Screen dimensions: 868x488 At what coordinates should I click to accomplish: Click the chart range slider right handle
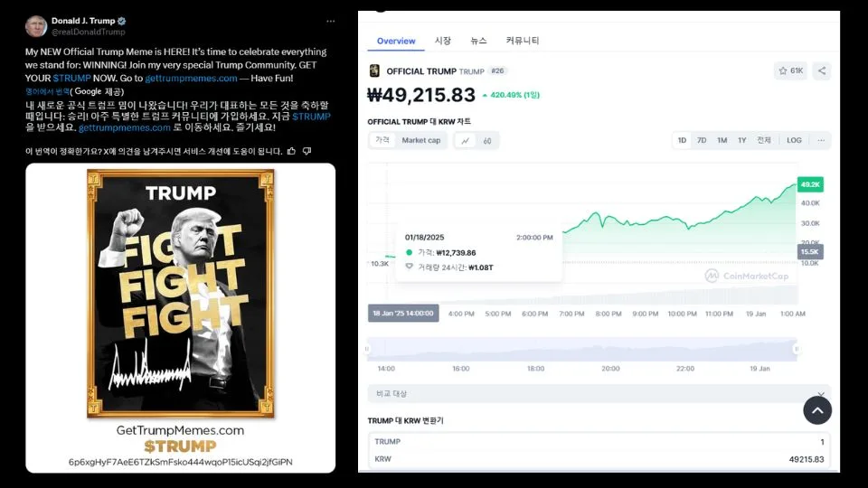click(797, 349)
